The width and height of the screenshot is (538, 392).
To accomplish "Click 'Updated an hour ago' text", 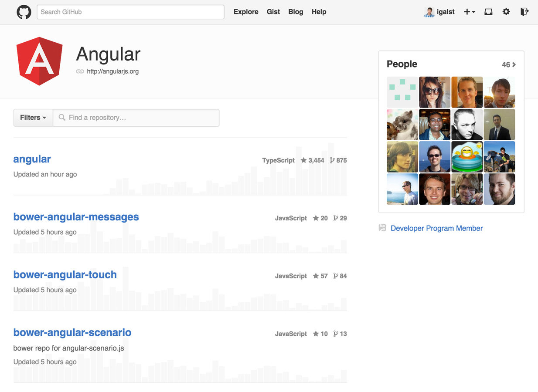I will pos(45,174).
